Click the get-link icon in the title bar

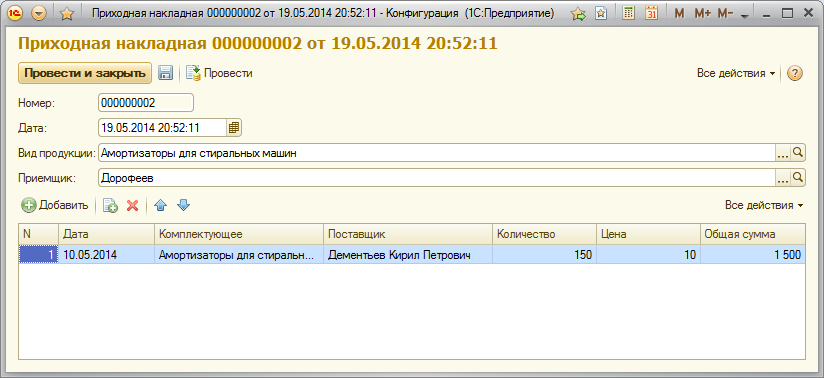pos(579,14)
